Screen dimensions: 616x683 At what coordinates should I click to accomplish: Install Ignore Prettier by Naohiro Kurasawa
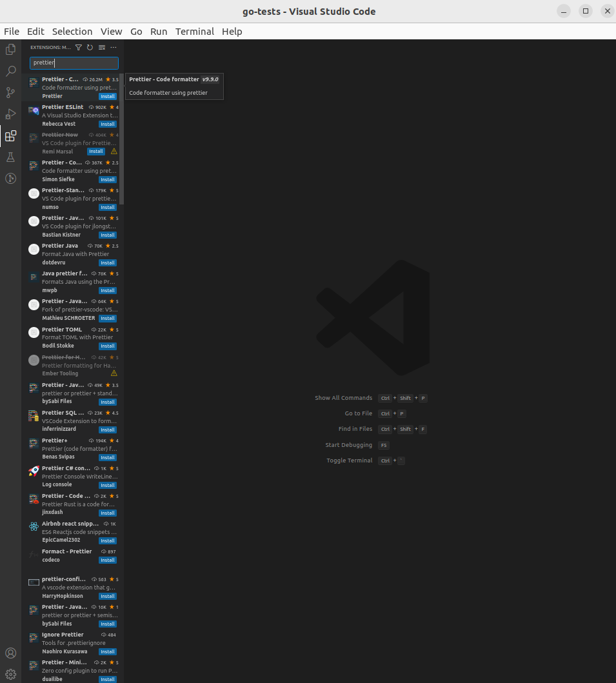[108, 651]
